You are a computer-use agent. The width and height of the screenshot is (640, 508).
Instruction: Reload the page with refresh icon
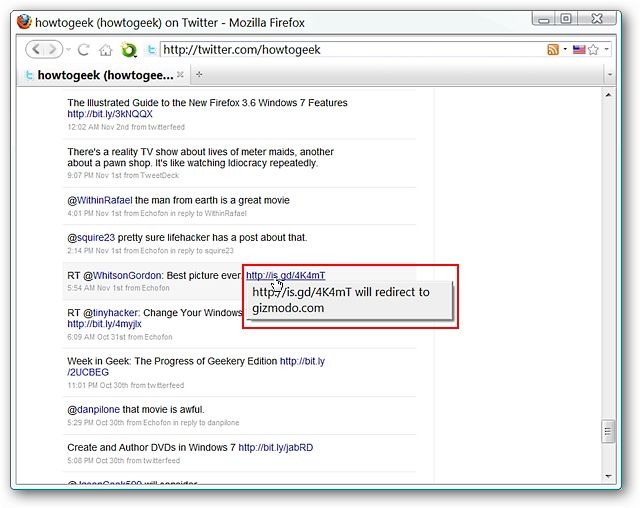coord(84,50)
